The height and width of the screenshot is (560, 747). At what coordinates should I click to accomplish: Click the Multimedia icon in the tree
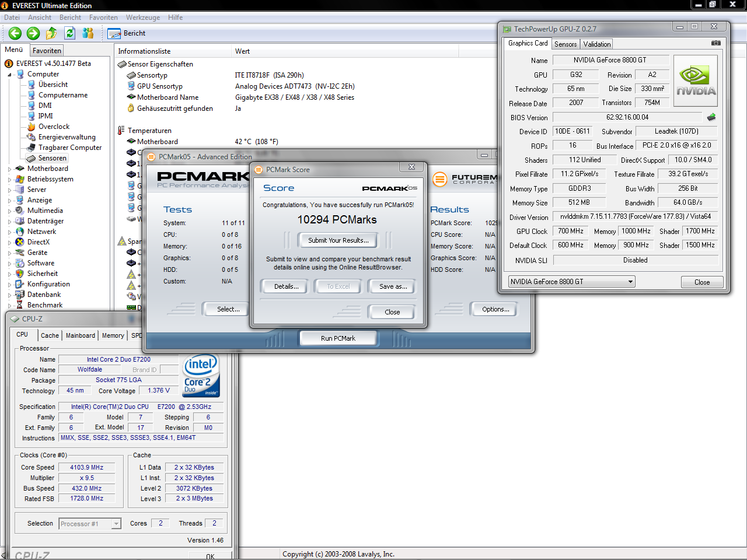pos(20,211)
